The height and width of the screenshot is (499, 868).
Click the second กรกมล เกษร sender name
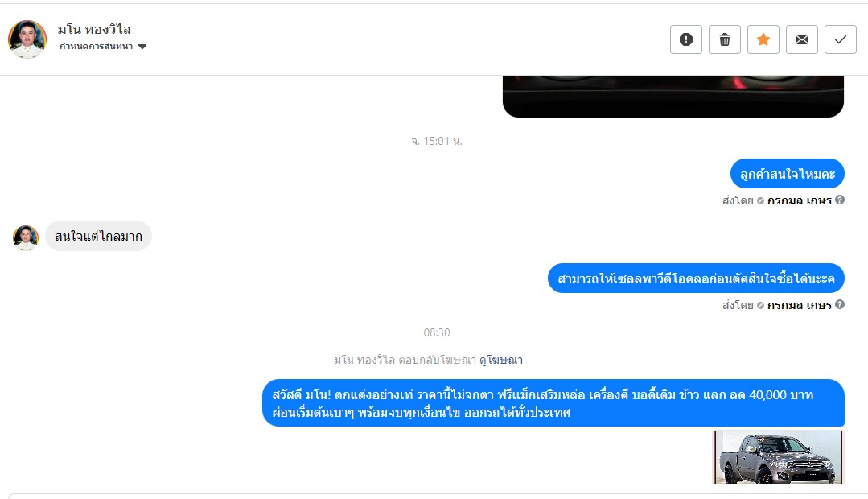[800, 305]
